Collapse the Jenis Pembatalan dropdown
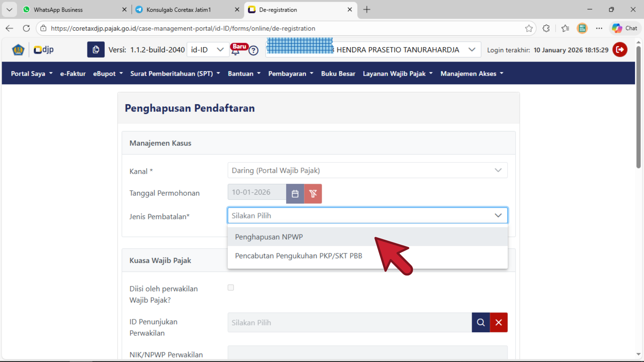Image resolution: width=644 pixels, height=362 pixels. pyautogui.click(x=498, y=216)
